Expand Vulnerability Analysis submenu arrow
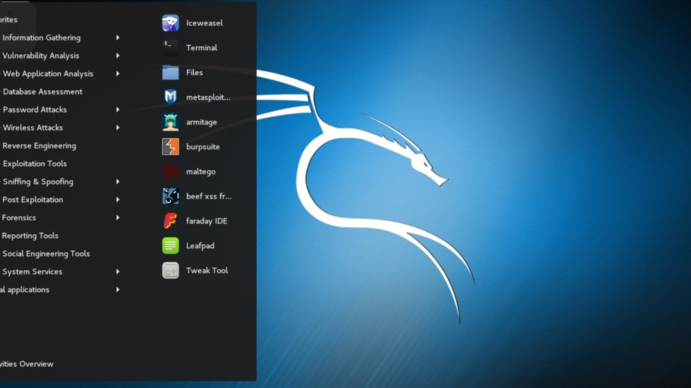 [118, 56]
